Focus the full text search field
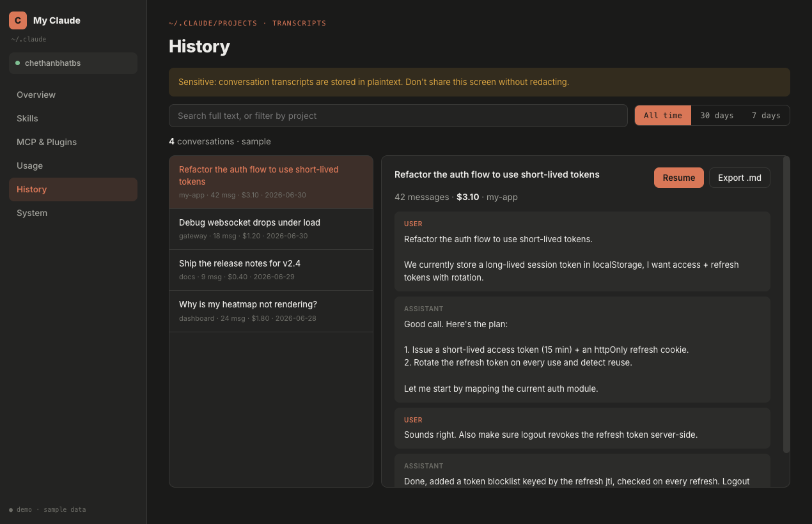The height and width of the screenshot is (524, 812). point(398,116)
